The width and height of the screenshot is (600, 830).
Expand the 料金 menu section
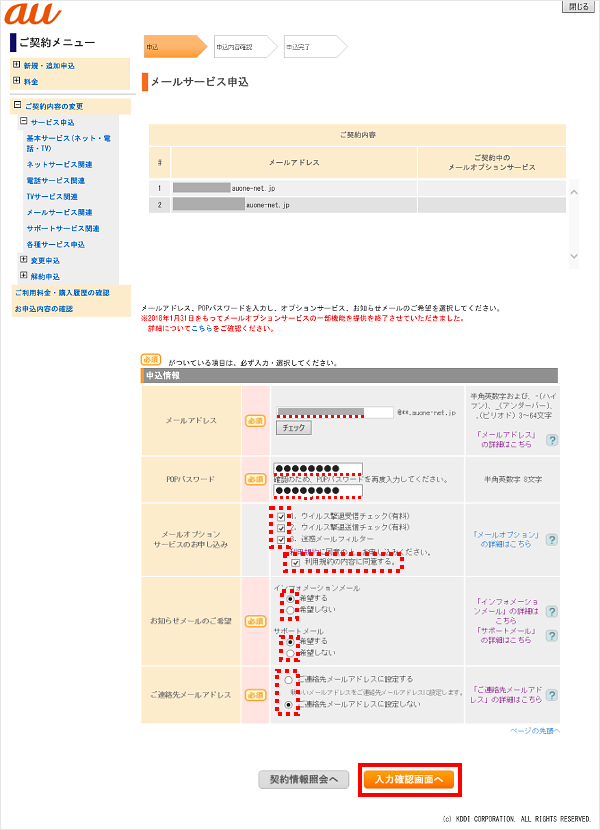click(x=17, y=81)
